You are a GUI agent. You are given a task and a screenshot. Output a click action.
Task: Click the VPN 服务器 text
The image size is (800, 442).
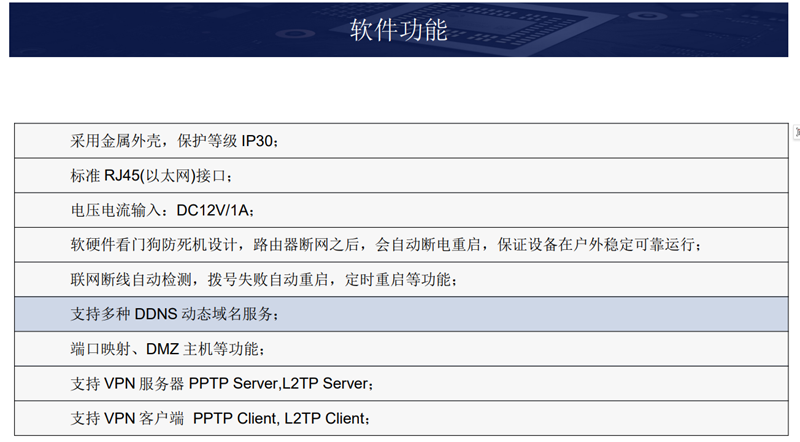click(145, 383)
